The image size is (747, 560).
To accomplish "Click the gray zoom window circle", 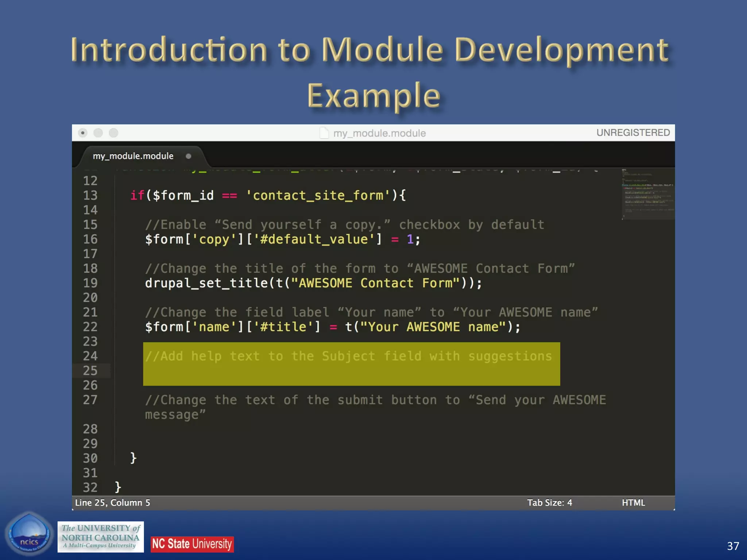I will click(114, 133).
